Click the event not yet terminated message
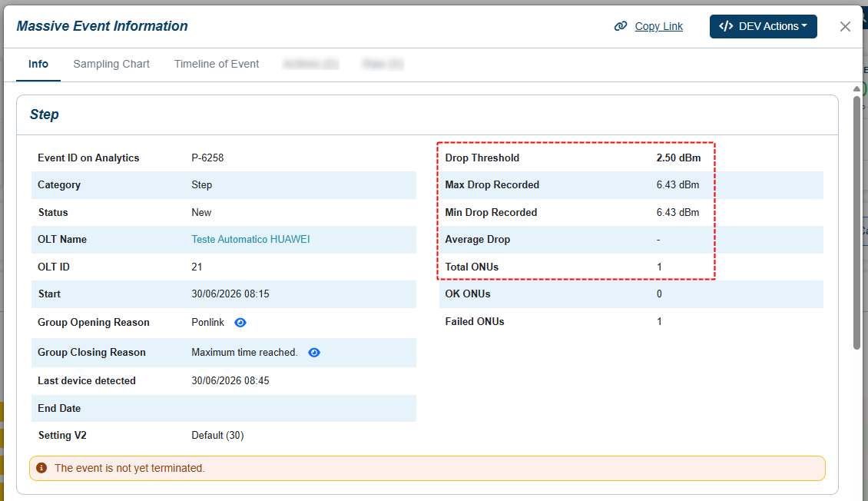Screen dimensions: 868x501 pyautogui.click(x=130, y=468)
